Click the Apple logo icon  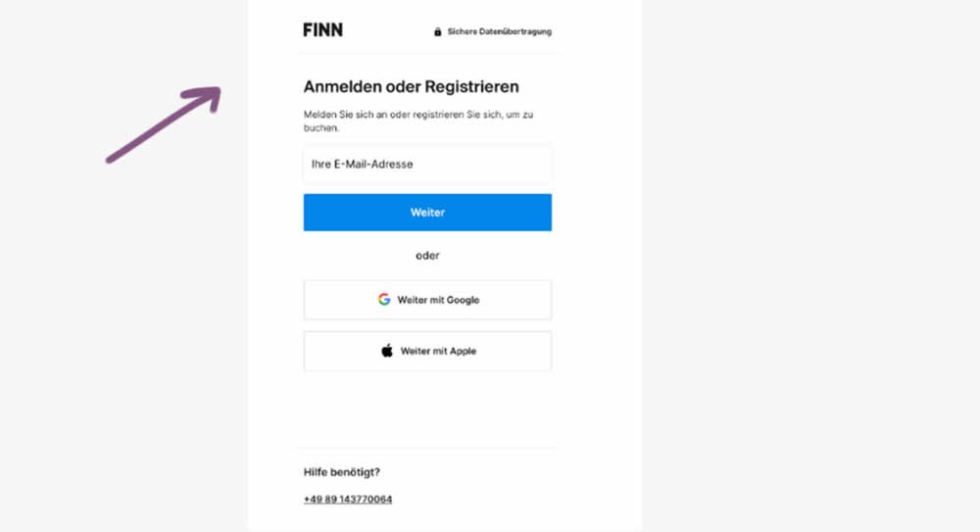(387, 351)
